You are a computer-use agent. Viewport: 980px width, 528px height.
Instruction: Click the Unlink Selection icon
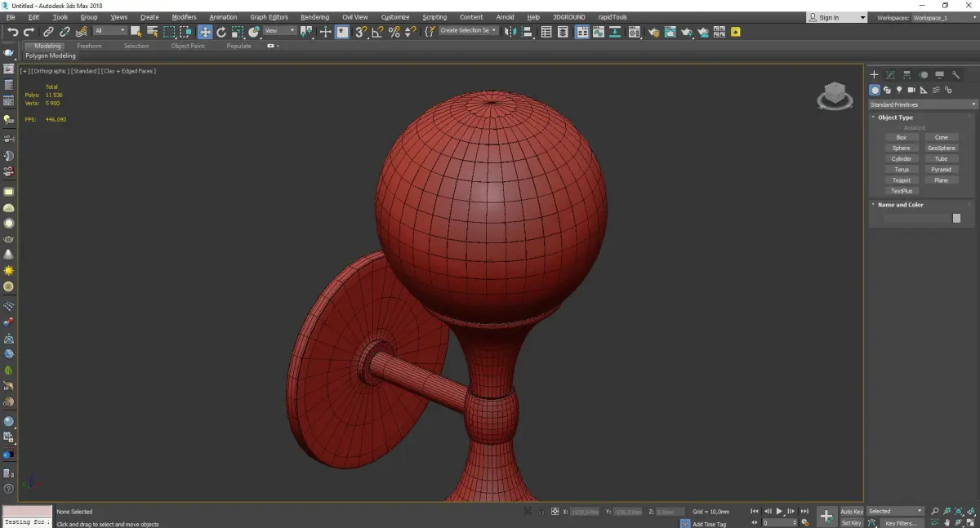tap(65, 32)
